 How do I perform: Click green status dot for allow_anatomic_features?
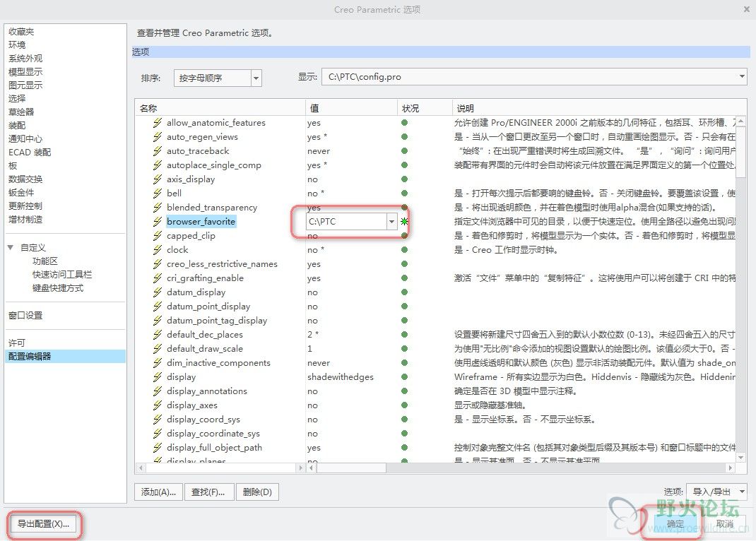405,123
